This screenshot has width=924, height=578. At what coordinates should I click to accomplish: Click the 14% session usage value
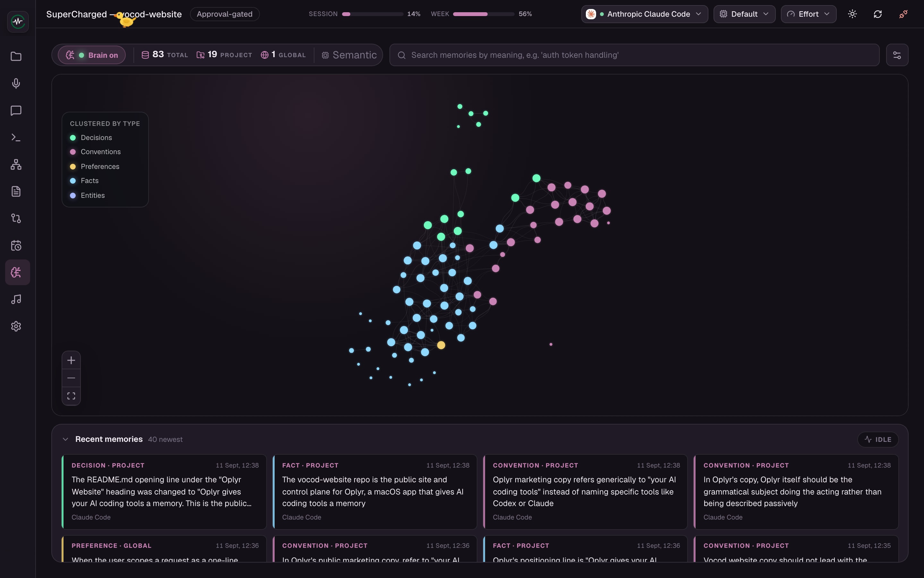[414, 14]
